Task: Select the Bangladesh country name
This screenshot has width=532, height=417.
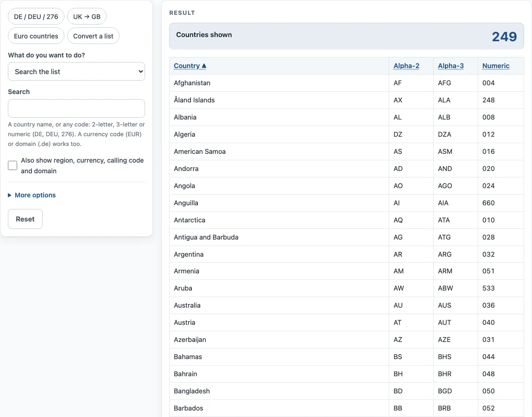Action: click(192, 391)
